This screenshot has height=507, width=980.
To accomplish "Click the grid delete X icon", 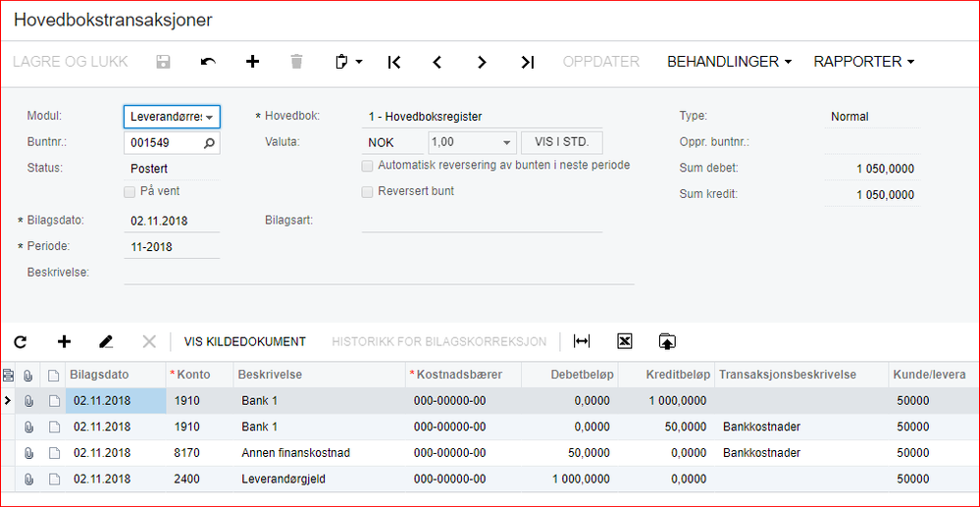I will (x=149, y=341).
